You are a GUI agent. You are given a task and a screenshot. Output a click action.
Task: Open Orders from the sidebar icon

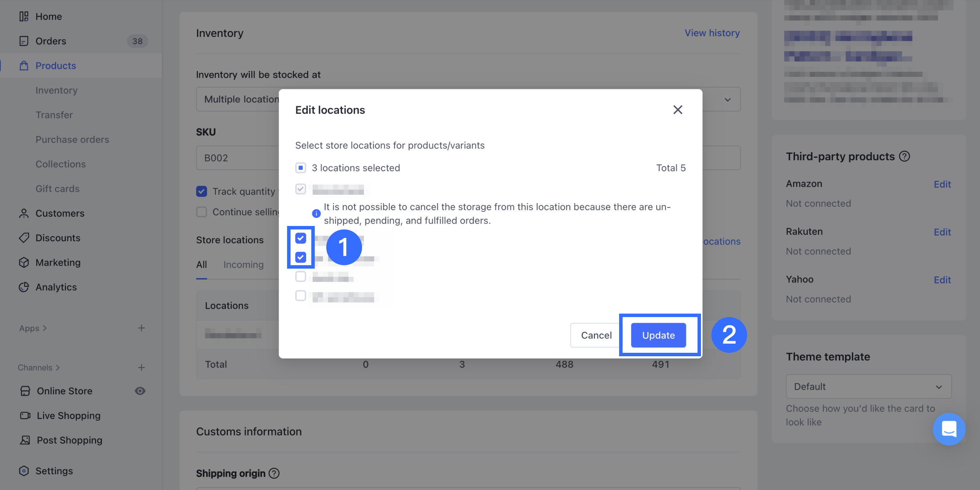coord(24,41)
